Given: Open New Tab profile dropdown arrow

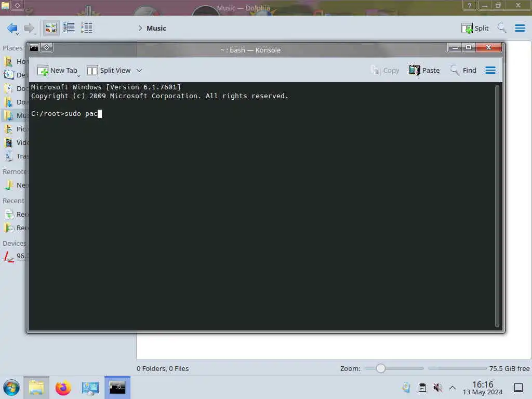Looking at the screenshot, I should (78, 76).
